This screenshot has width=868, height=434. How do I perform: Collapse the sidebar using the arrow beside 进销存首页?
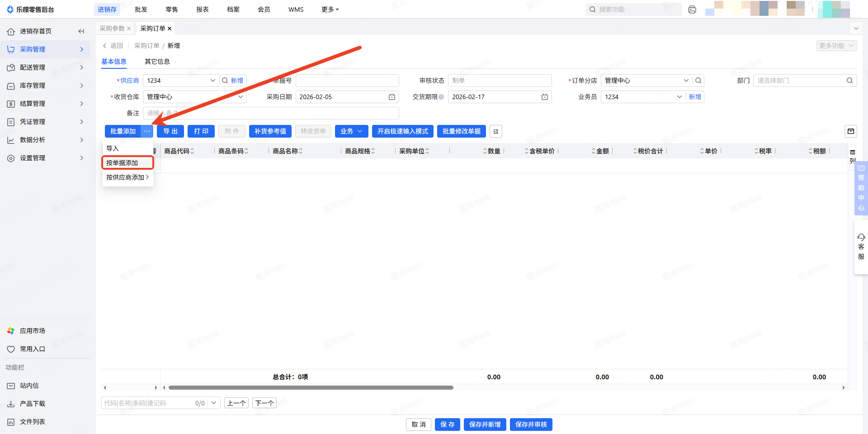(x=81, y=31)
